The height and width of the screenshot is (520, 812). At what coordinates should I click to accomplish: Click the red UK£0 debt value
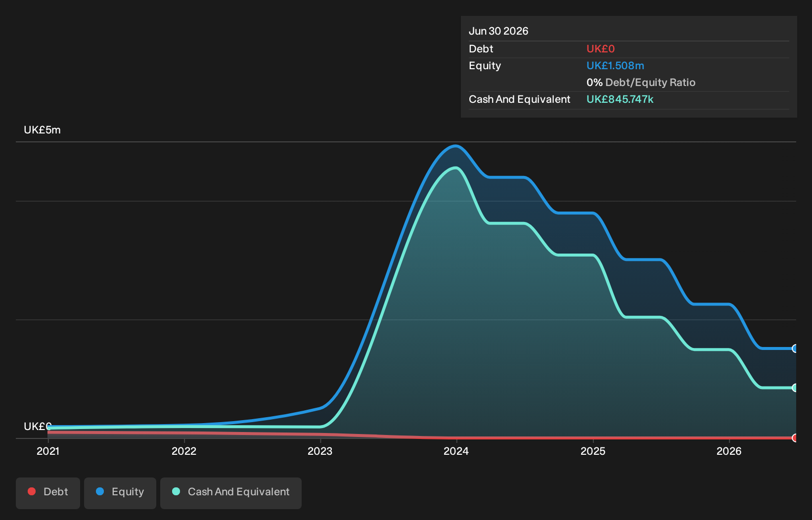pyautogui.click(x=600, y=49)
